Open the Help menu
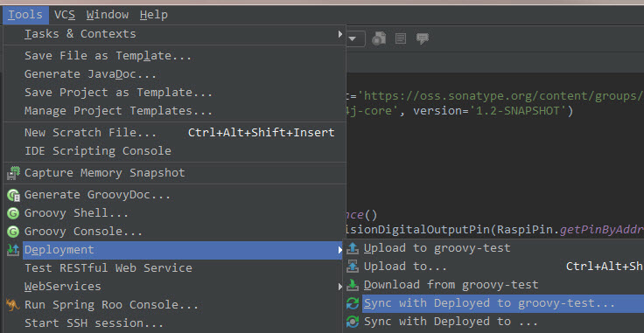The image size is (644, 333). point(154,15)
